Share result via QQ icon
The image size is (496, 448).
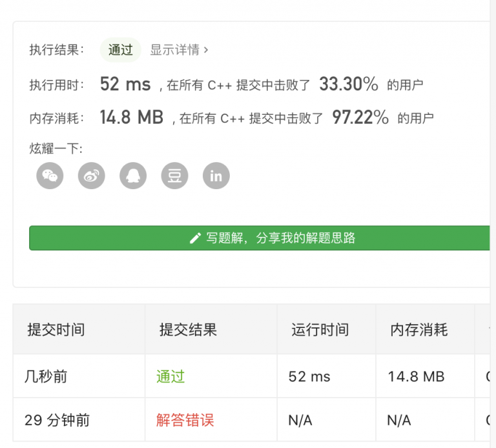pyautogui.click(x=133, y=176)
